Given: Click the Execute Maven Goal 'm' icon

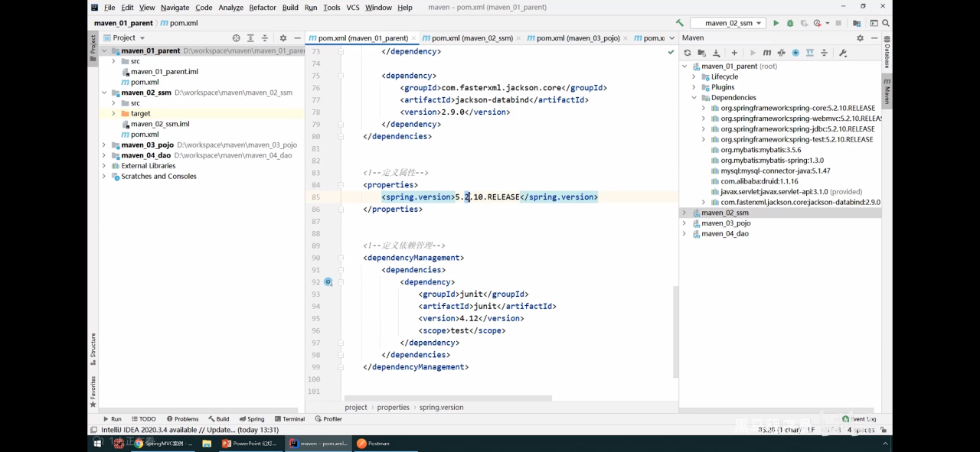Looking at the screenshot, I should click(x=766, y=53).
